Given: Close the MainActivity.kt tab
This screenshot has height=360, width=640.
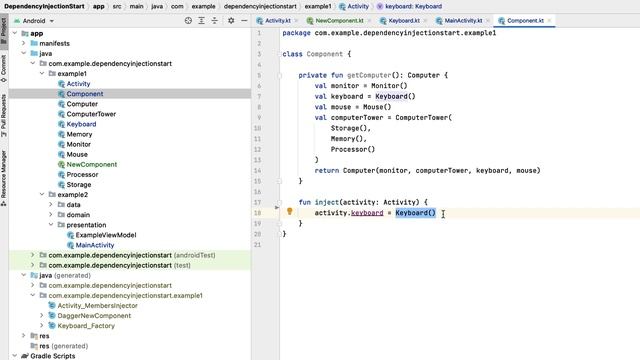Looking at the screenshot, I should coord(488,20).
